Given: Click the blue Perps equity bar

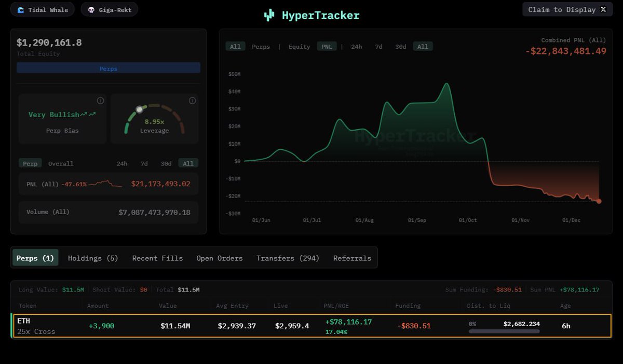Looking at the screenshot, I should coord(109,68).
